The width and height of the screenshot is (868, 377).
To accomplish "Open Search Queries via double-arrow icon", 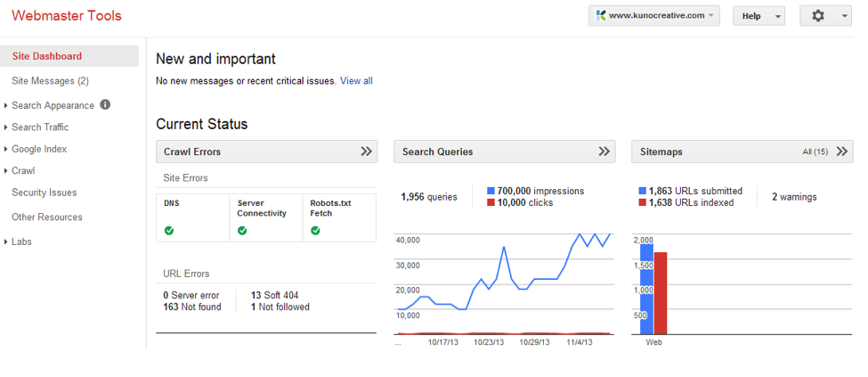I will click(604, 152).
